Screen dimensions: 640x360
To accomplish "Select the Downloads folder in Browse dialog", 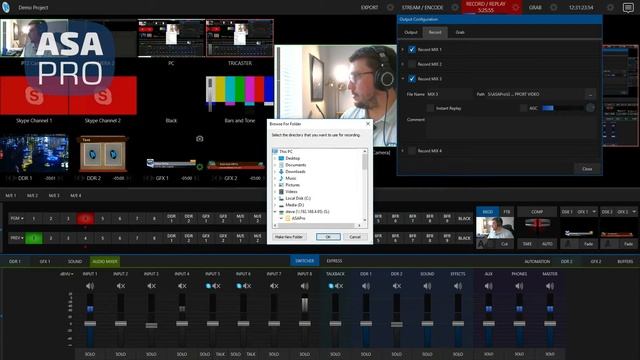I will pos(295,171).
